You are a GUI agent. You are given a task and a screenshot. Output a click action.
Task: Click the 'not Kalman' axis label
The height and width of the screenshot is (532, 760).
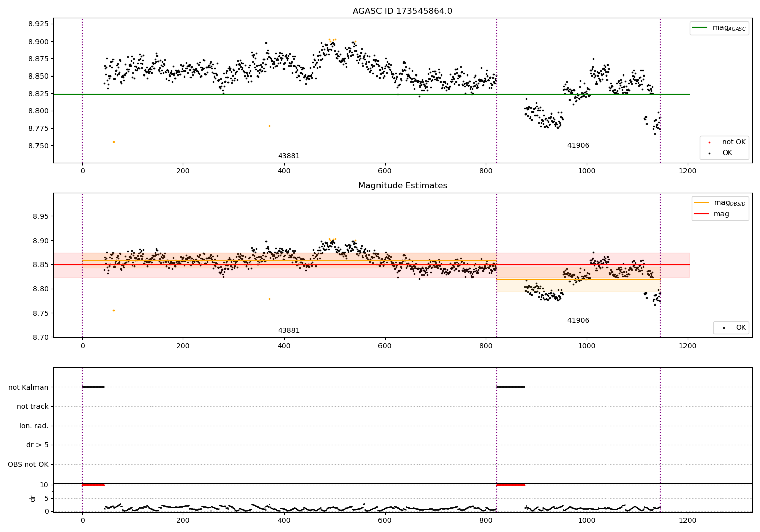point(28,387)
